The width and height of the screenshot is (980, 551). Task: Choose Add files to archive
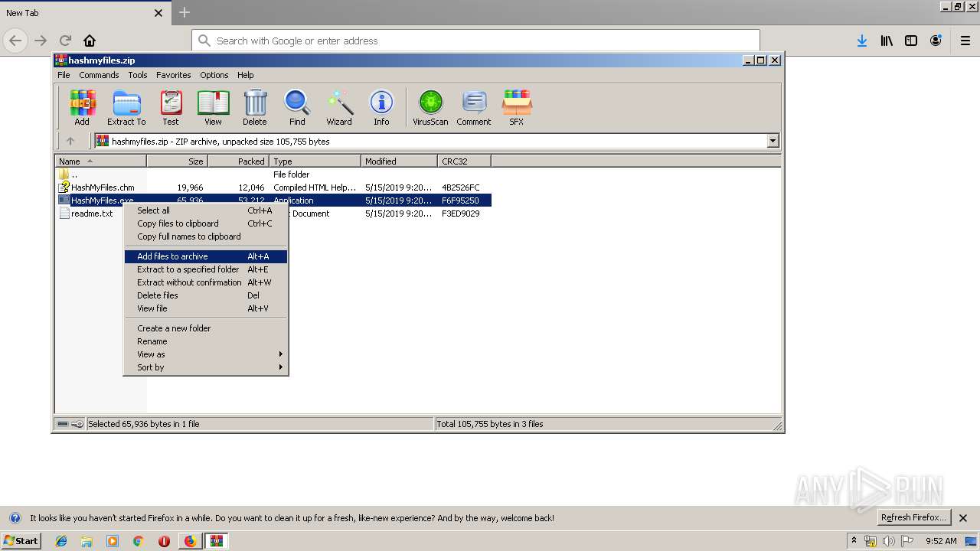(206, 256)
